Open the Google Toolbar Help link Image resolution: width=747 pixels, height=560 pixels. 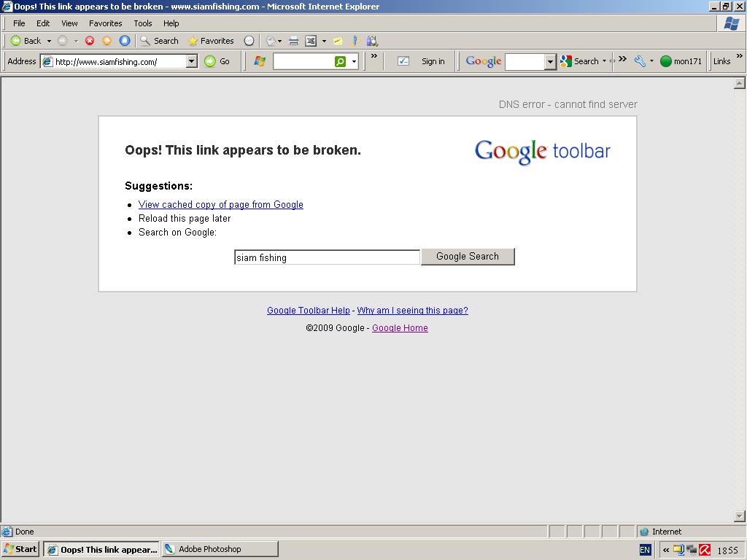[309, 311]
